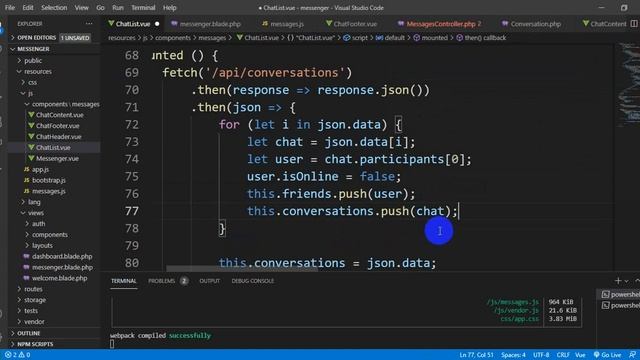Change the CRLF end-of-line sequence
This screenshot has width=640, height=360.
click(563, 355)
